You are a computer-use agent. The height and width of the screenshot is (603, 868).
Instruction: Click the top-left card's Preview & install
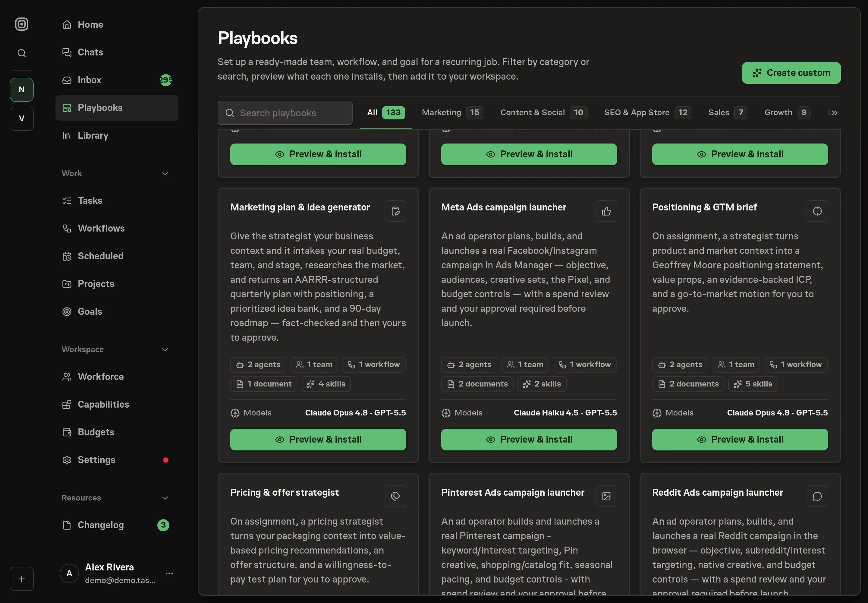318,154
